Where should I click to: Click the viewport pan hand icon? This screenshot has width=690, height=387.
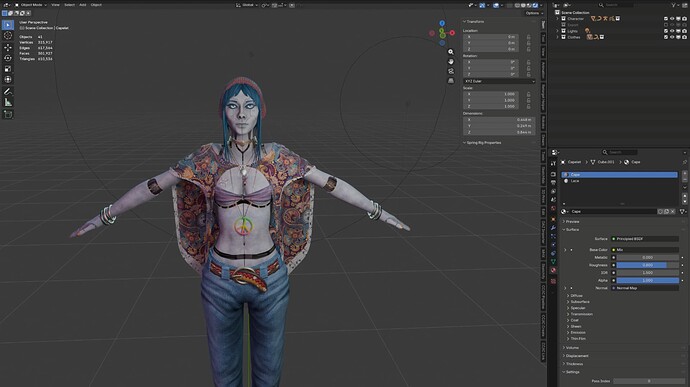(x=451, y=61)
